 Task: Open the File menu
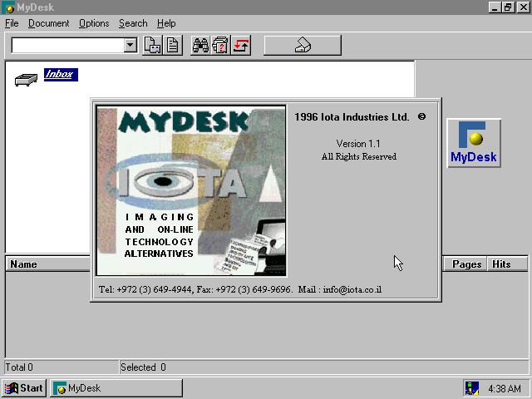coord(12,23)
